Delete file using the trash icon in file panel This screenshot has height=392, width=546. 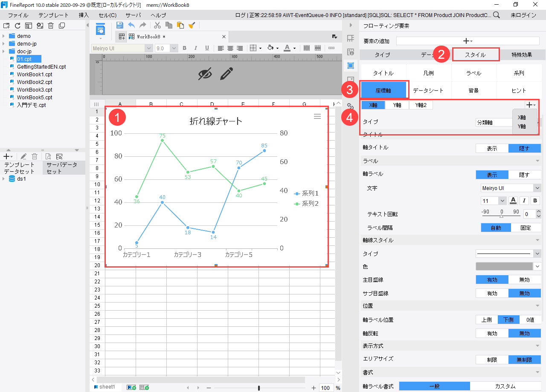tap(51, 26)
